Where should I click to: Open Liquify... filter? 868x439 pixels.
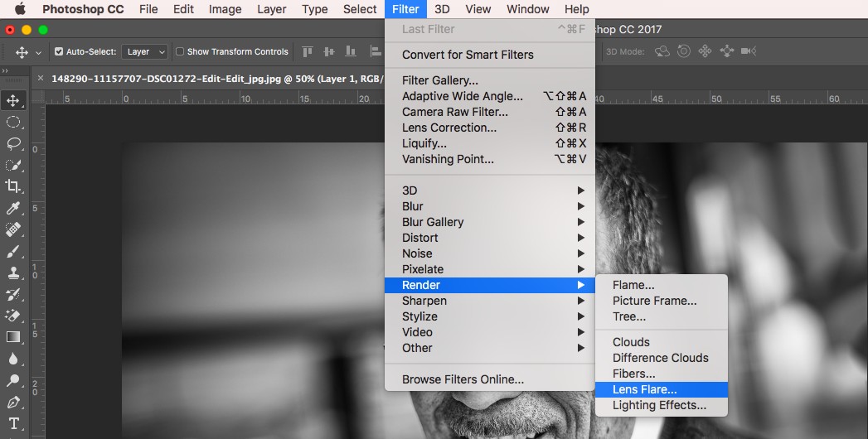coord(490,143)
